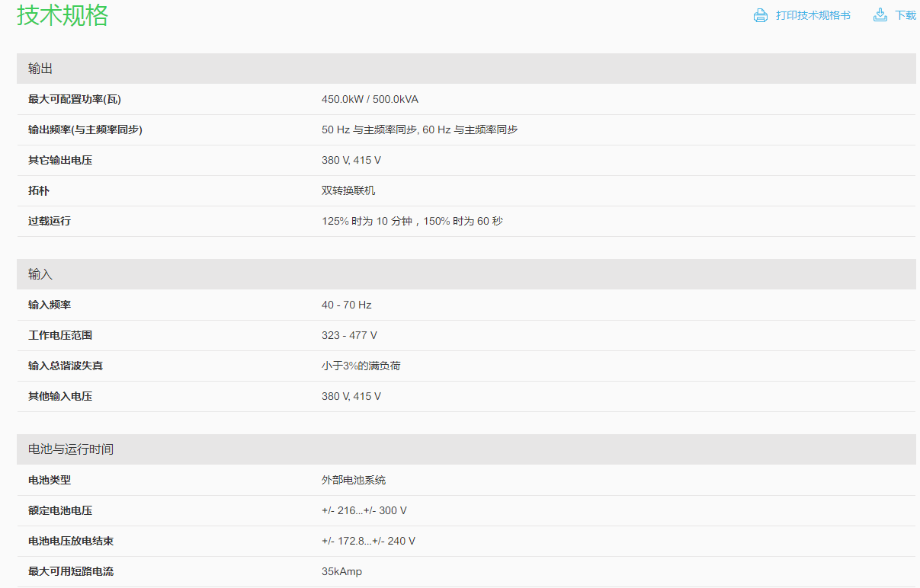Select the 输出频率(与主频率同步) label
The image size is (920, 588).
pyautogui.click(x=85, y=129)
